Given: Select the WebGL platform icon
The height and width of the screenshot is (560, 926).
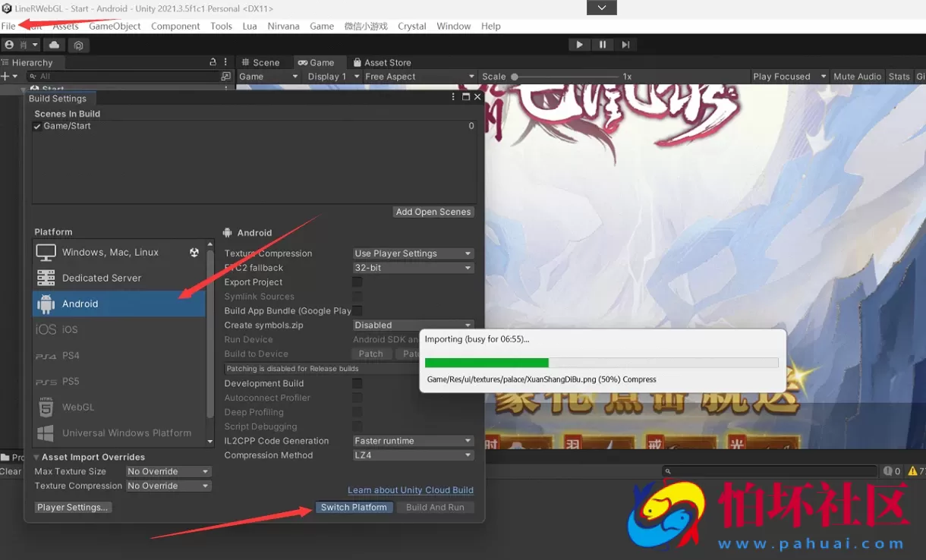Looking at the screenshot, I should [46, 407].
